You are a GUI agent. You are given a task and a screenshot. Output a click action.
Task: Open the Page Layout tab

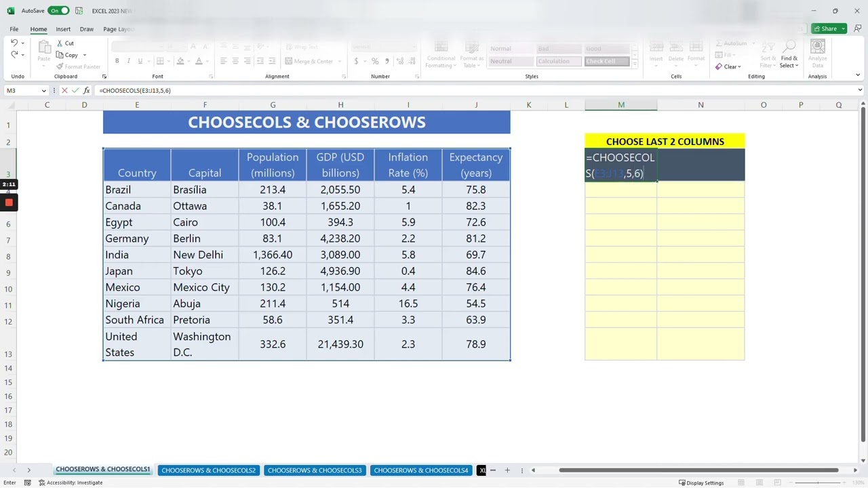click(119, 29)
